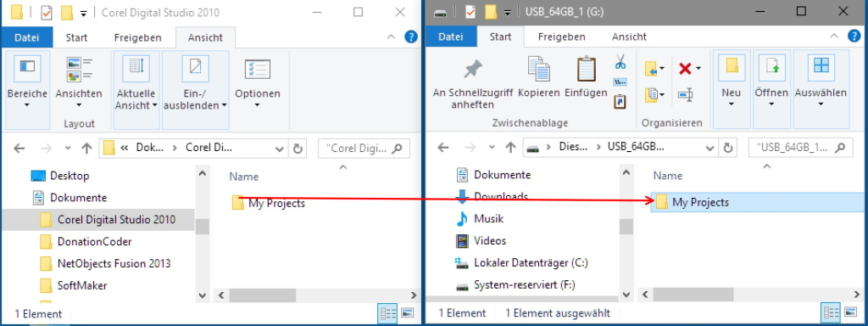Open quick access toolbar dropdown in left titlebar

(x=83, y=13)
